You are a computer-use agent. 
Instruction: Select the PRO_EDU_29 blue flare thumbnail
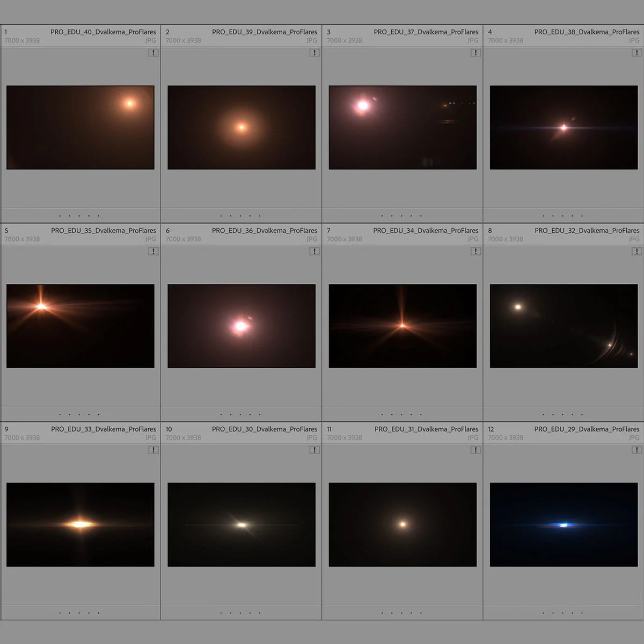coord(563,525)
